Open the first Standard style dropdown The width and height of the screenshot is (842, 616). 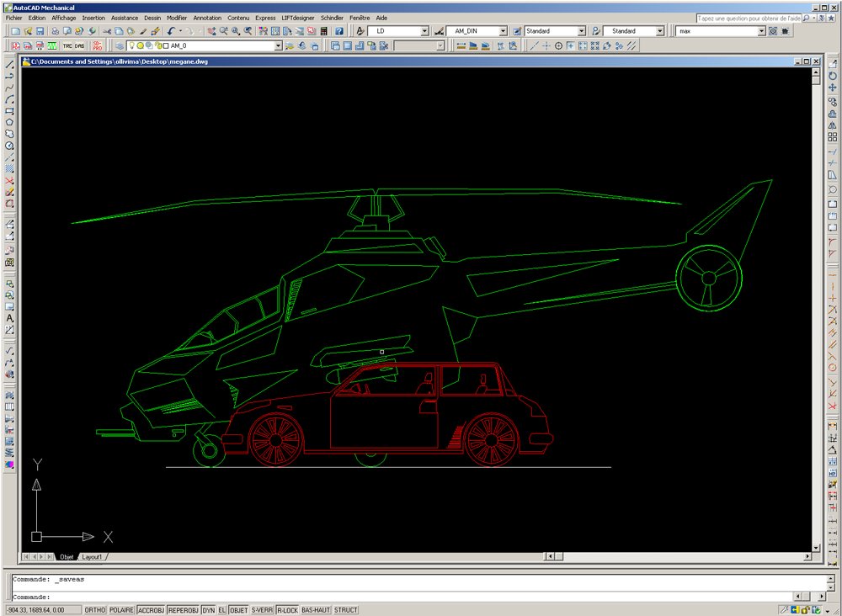pyautogui.click(x=581, y=31)
